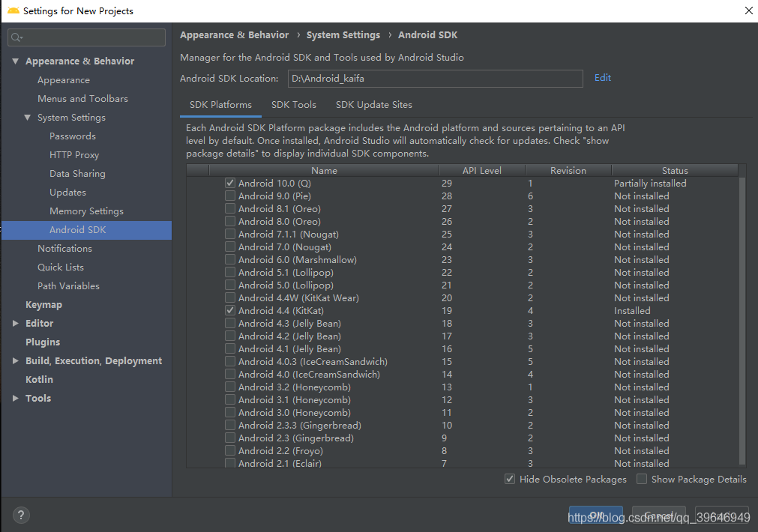Check the Android 4.4W (KitKat Wear) checkbox
The width and height of the screenshot is (758, 532).
(230, 297)
